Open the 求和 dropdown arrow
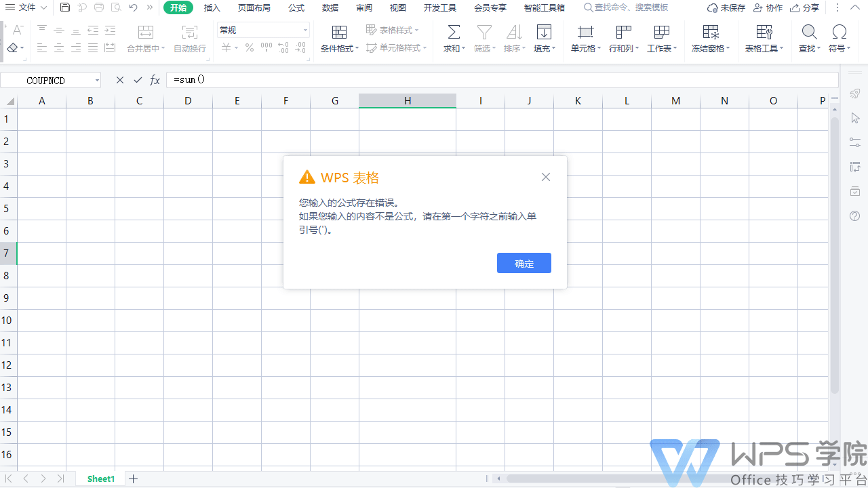868x488 pixels. pos(463,49)
